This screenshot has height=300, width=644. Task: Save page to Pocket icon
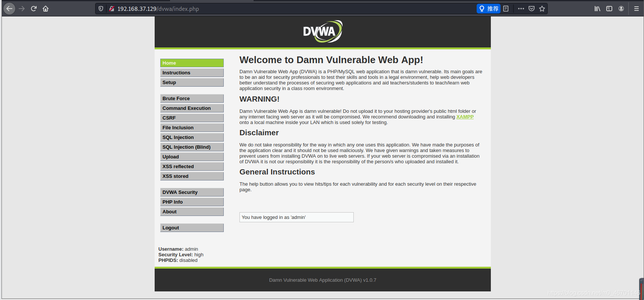[x=532, y=9]
